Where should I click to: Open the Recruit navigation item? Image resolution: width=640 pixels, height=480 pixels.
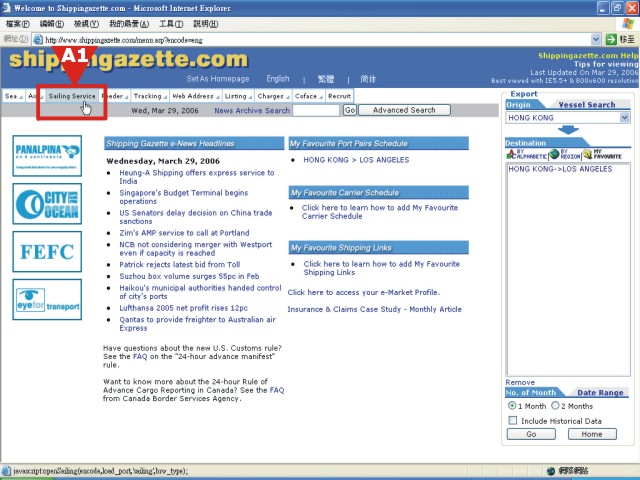[x=339, y=96]
